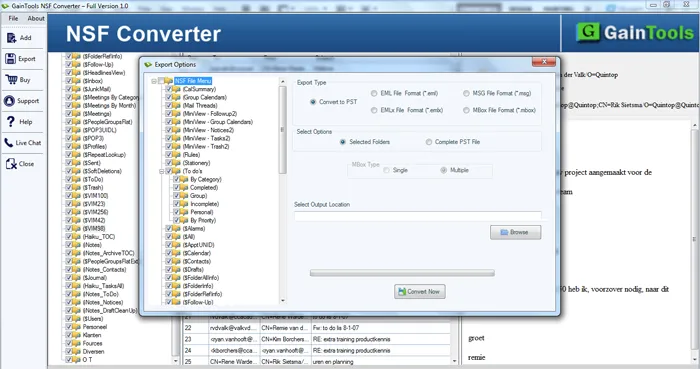Open the File menu
This screenshot has height=369, width=700.
(x=13, y=18)
